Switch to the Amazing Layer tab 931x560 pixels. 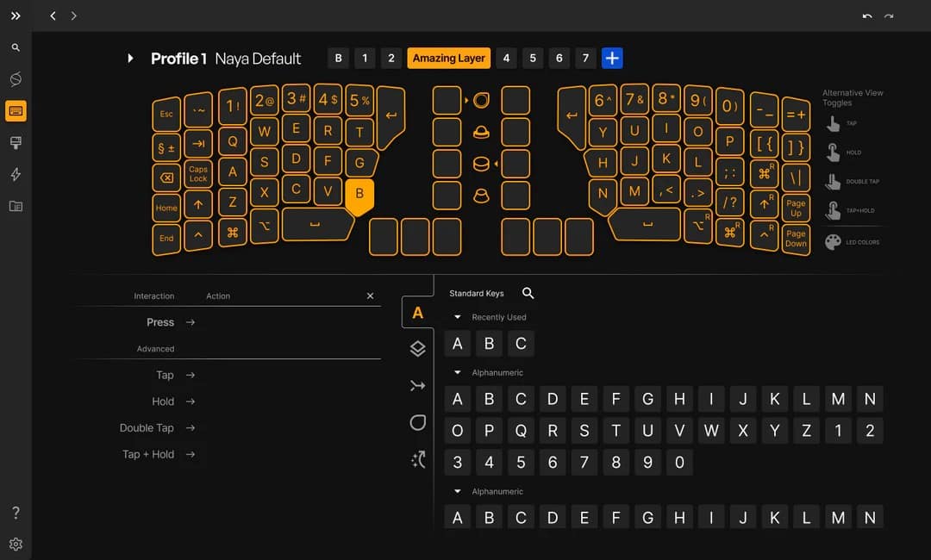448,58
